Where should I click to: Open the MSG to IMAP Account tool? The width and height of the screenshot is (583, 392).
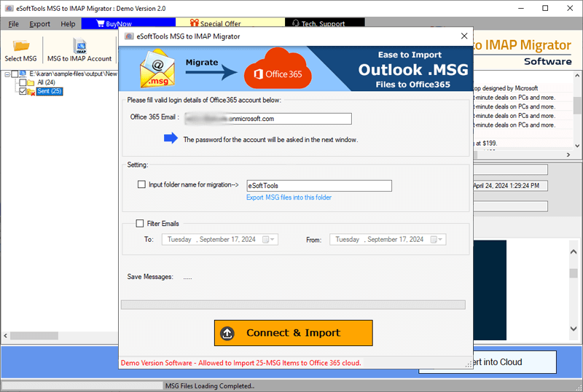coord(79,50)
